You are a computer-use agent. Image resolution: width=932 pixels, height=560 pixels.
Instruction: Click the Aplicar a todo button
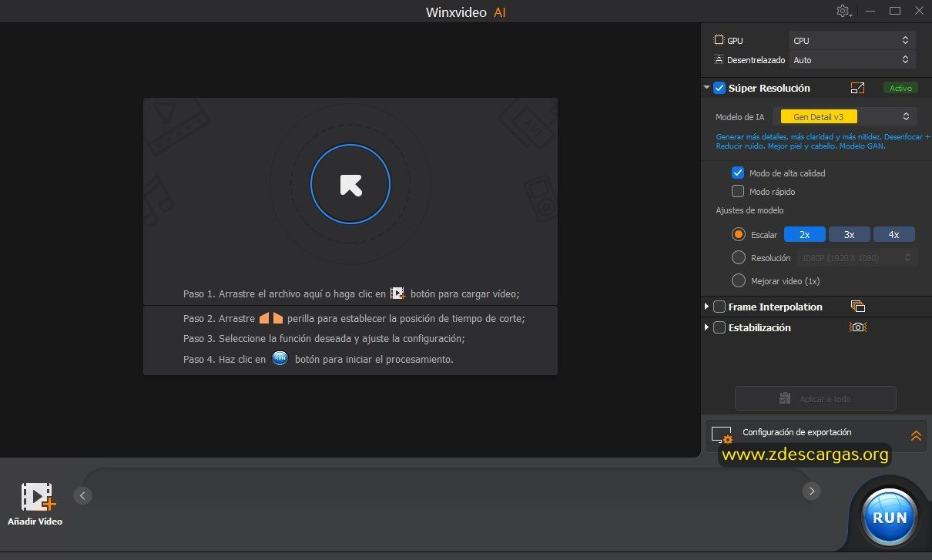click(x=816, y=398)
